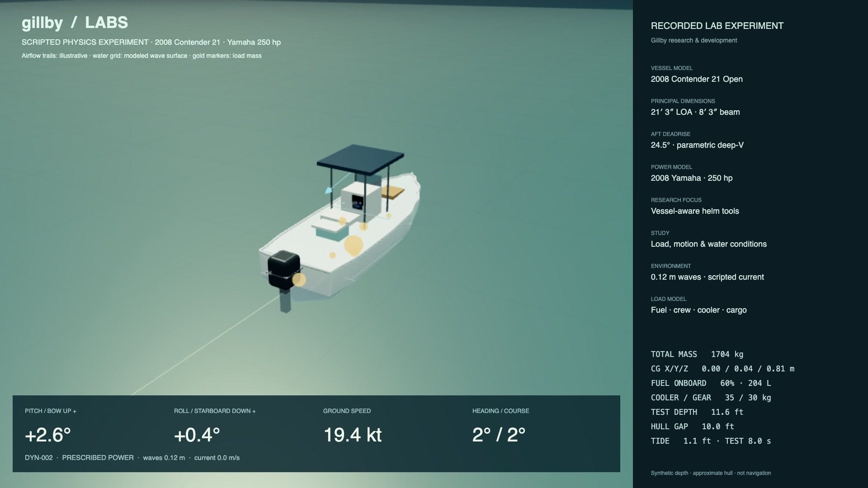This screenshot has width=868, height=488.
Task: Click the 'ROLL / STARBOARD DOWN +' label
Action: click(x=215, y=411)
